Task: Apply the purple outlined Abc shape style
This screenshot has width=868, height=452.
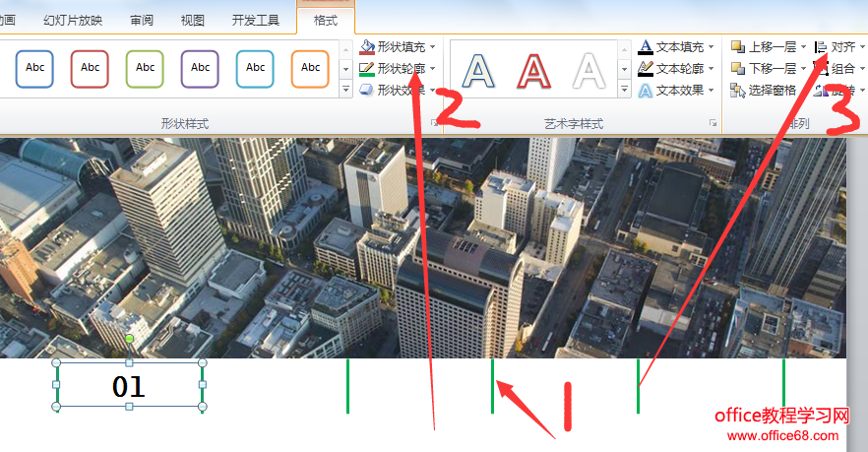Action: 200,69
